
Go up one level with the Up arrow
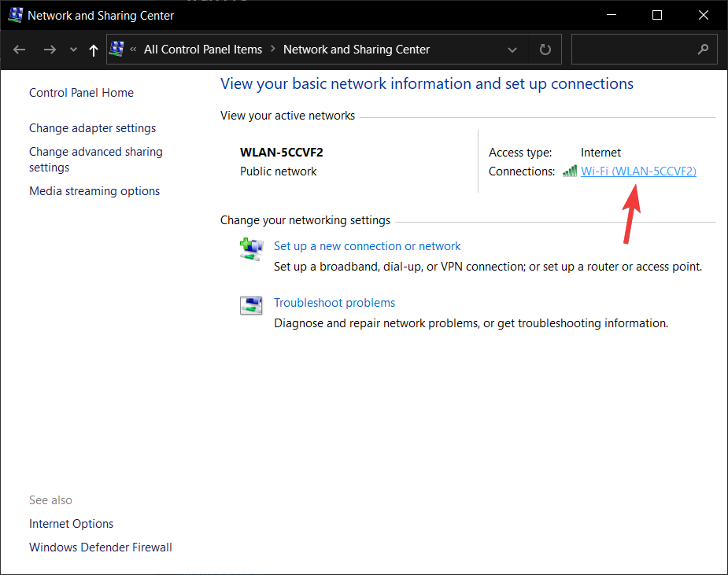point(94,50)
